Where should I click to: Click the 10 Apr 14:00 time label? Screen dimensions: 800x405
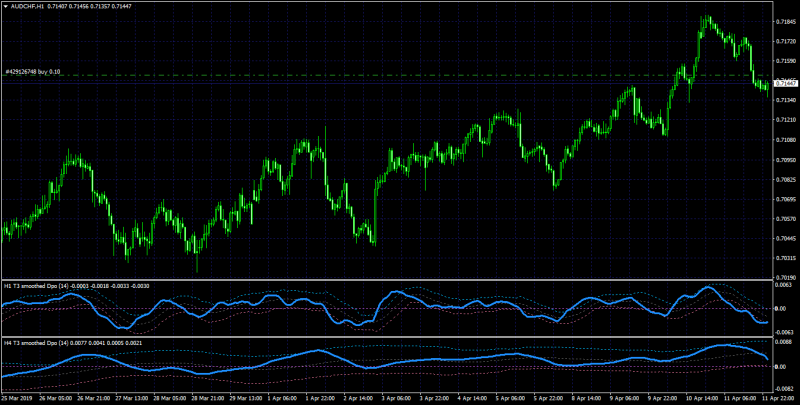(x=701, y=397)
